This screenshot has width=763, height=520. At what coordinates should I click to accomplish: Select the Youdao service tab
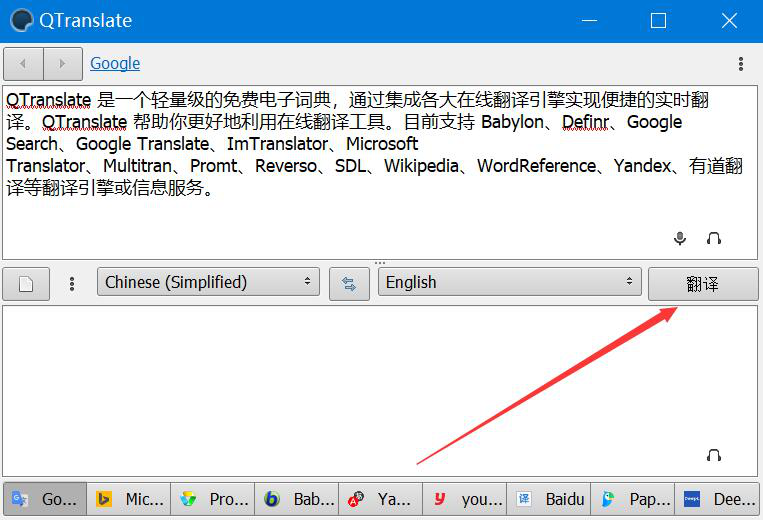click(x=465, y=499)
